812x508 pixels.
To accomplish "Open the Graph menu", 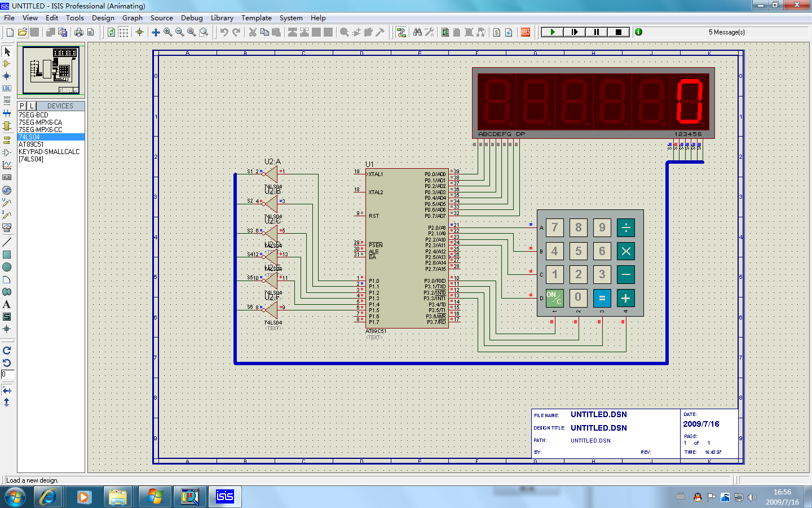I will tap(133, 18).
